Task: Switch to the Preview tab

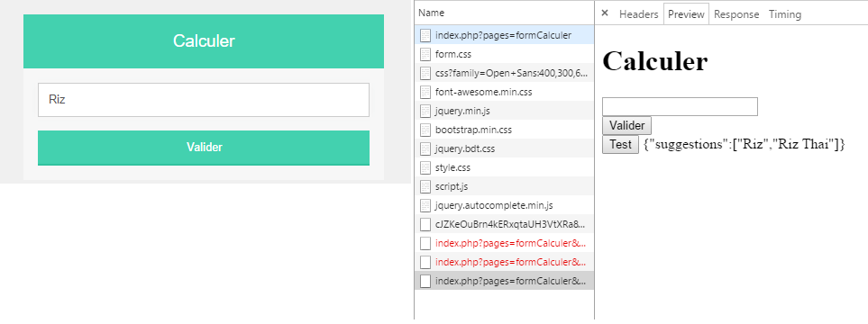Action: (687, 14)
